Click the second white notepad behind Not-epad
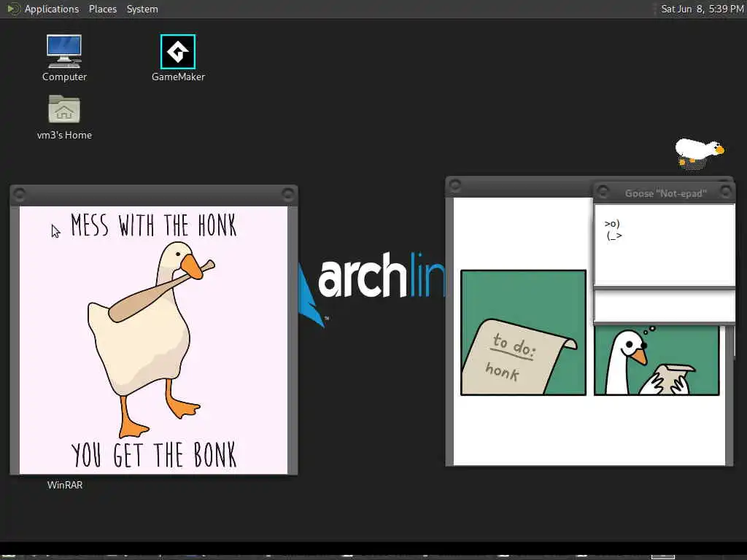This screenshot has height=560, width=747. click(665, 306)
